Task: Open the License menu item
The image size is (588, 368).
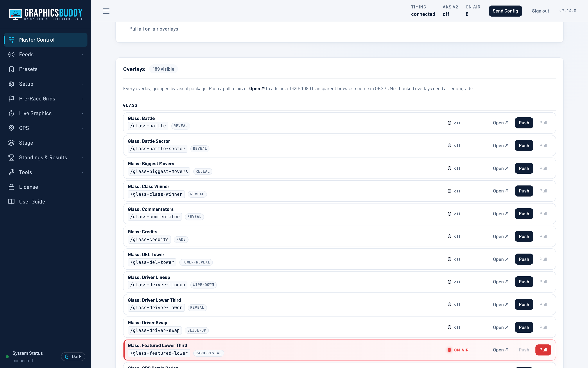Action: (x=45, y=187)
